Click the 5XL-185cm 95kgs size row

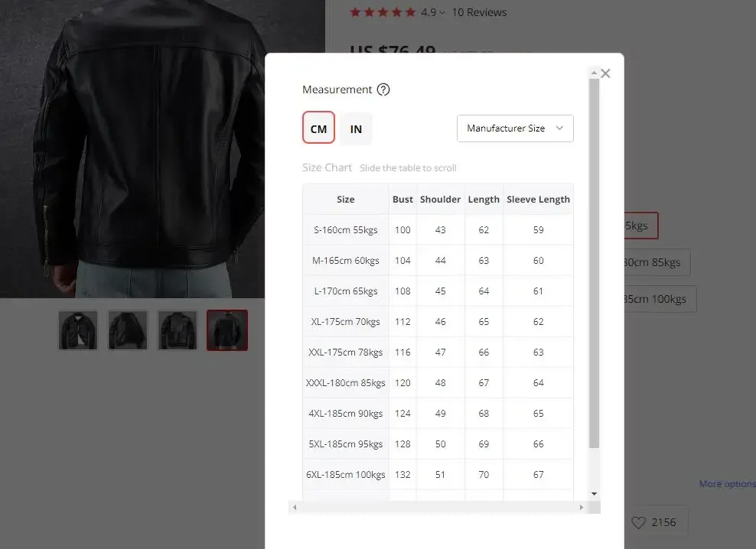pyautogui.click(x=438, y=444)
